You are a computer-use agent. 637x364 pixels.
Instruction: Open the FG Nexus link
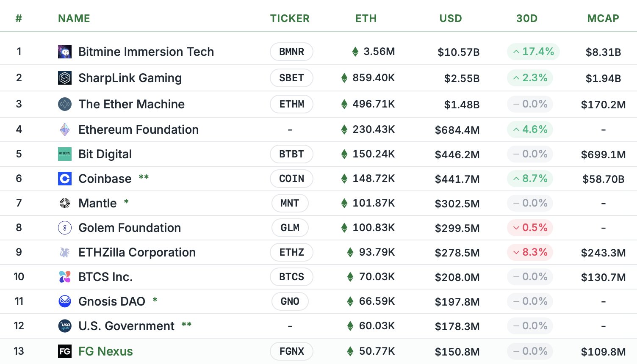pos(105,351)
